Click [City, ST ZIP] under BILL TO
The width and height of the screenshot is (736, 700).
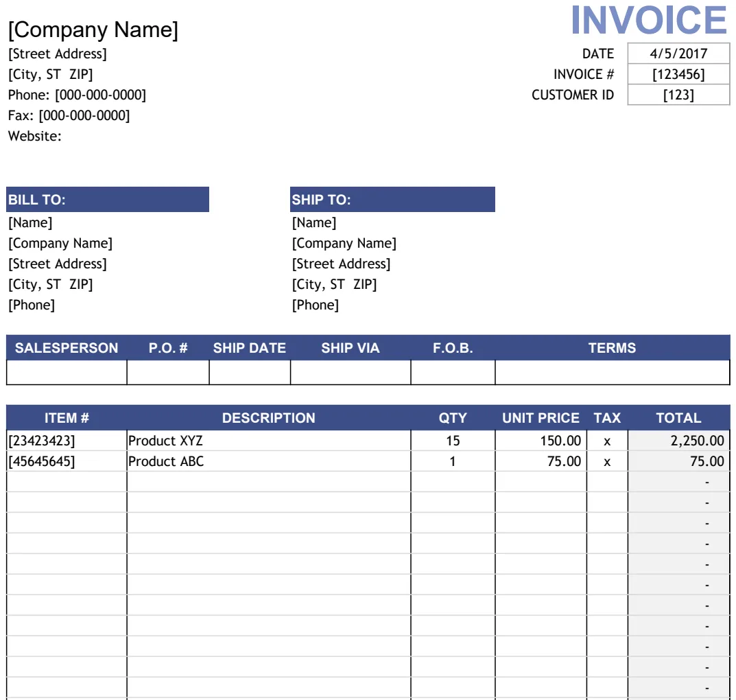50,285
